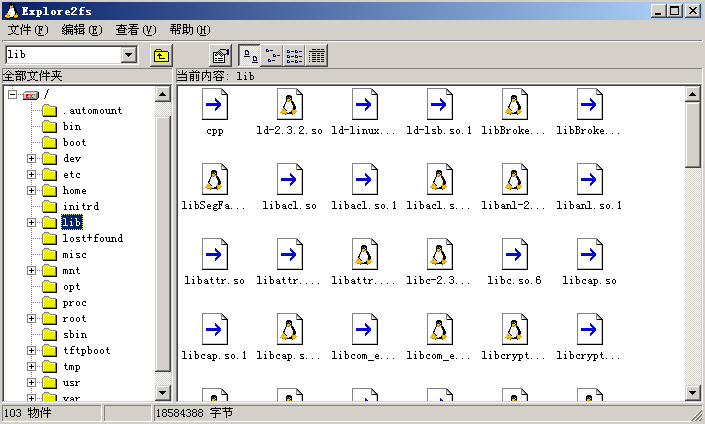Screen dimensions: 705x424
Task: Select the libcap.so.1 link icon
Action: (214, 330)
